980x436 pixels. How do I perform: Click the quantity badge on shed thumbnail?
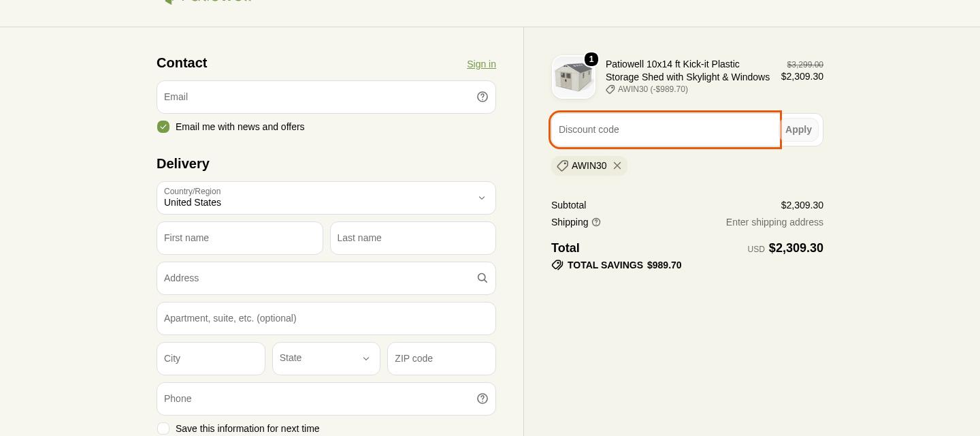point(591,59)
